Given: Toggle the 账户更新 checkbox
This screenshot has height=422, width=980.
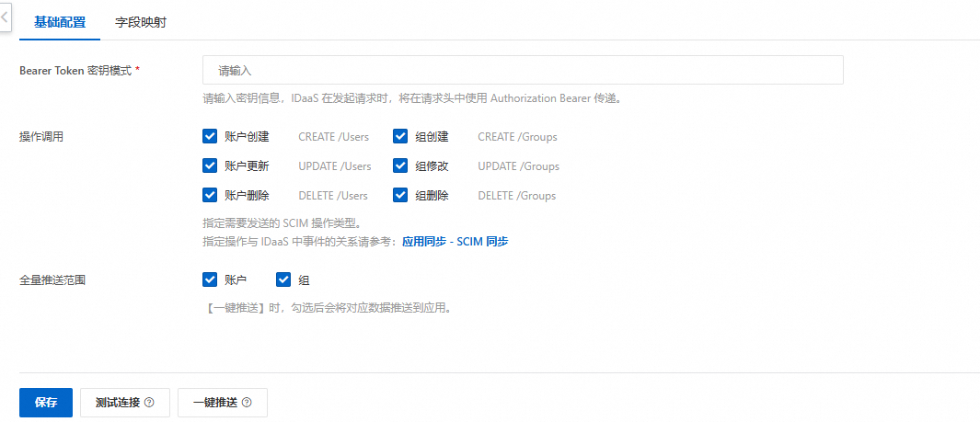Looking at the screenshot, I should tap(210, 166).
